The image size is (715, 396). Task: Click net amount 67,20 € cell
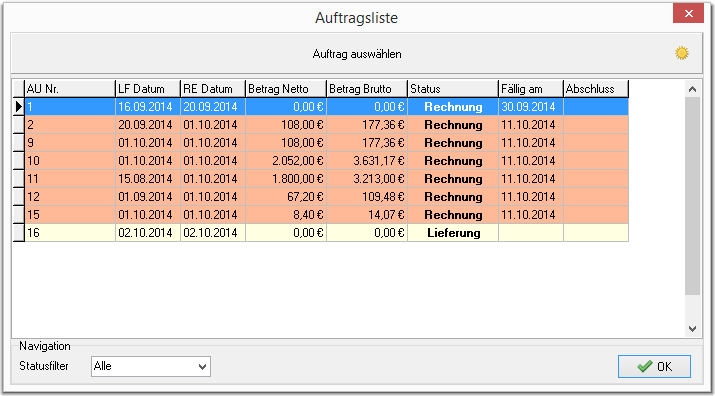[x=286, y=197]
